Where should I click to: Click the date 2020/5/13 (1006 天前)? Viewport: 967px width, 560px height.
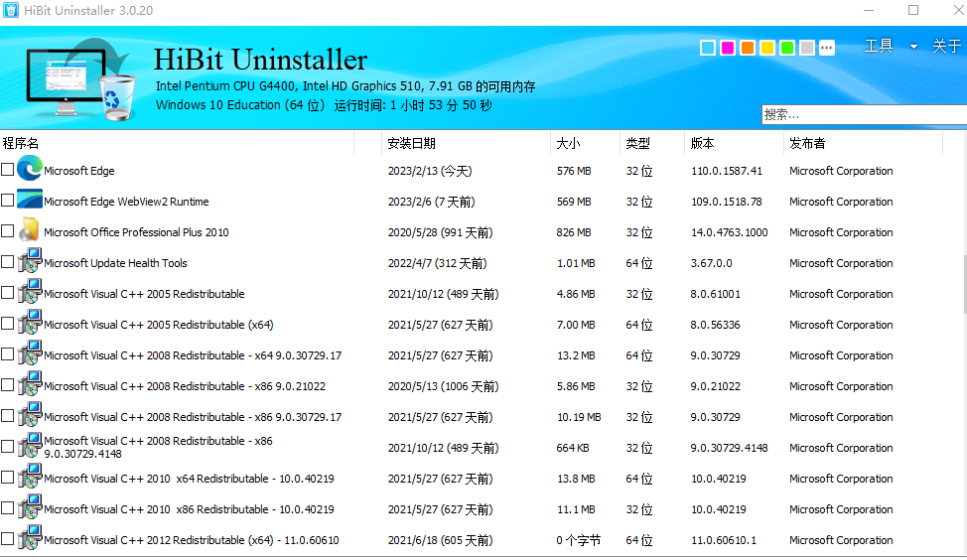[x=443, y=386]
